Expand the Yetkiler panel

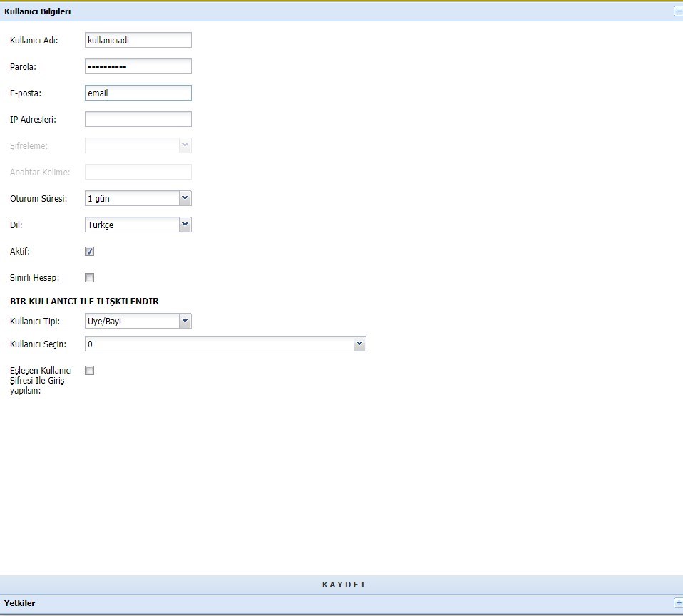[x=678, y=603]
